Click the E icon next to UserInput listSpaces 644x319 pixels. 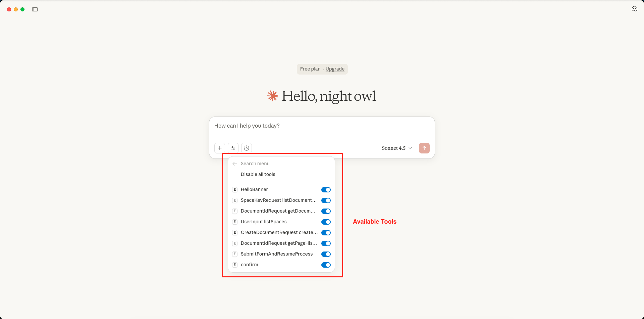(235, 222)
